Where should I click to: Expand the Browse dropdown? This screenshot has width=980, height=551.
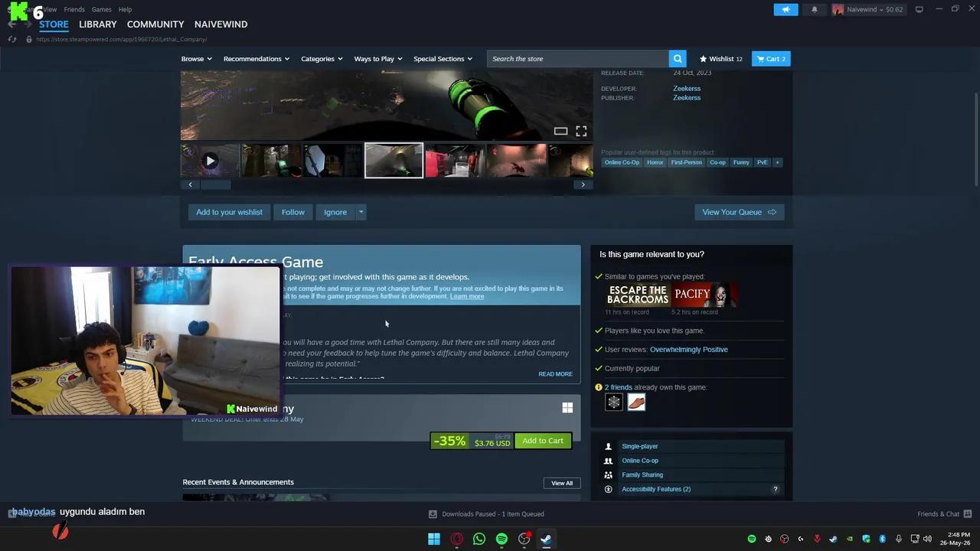tap(196, 59)
